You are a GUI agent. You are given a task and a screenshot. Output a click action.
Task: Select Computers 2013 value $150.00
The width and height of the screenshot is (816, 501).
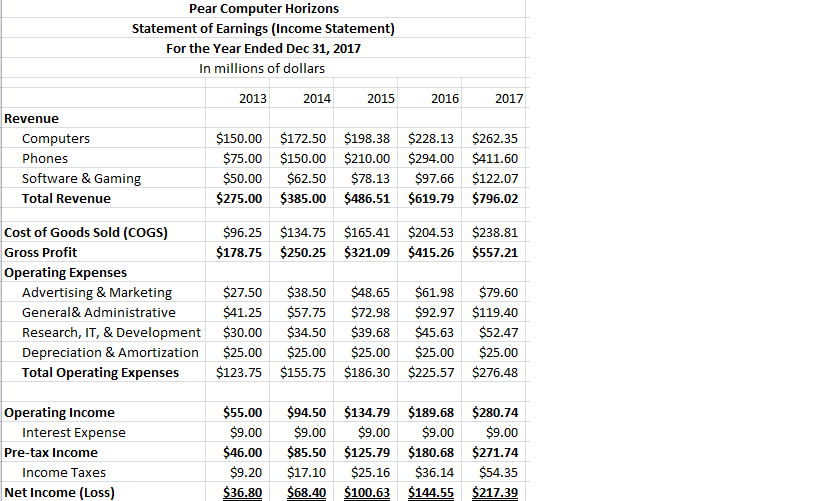pos(239,138)
